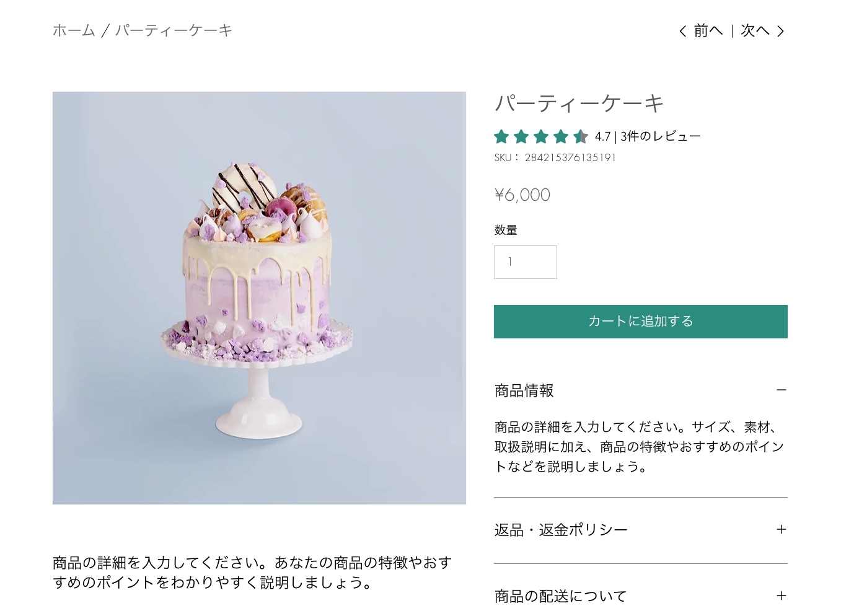Click the fifth half-filled star rating icon
Screen dimensions: 854x616
click(x=581, y=136)
